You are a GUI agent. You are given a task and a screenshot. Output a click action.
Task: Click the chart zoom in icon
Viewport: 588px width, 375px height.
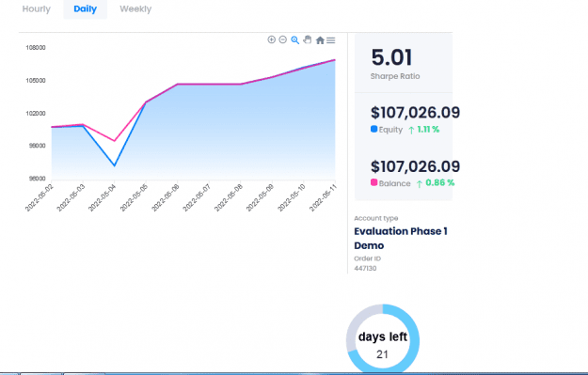click(272, 39)
